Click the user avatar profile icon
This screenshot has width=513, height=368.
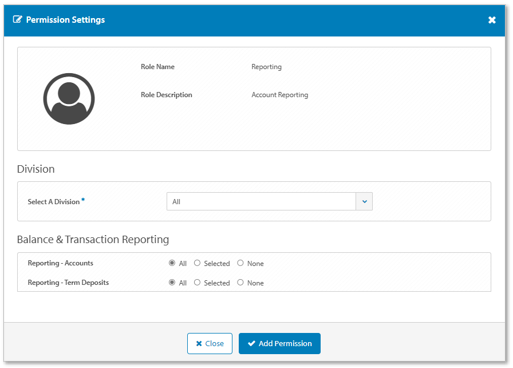(x=69, y=99)
